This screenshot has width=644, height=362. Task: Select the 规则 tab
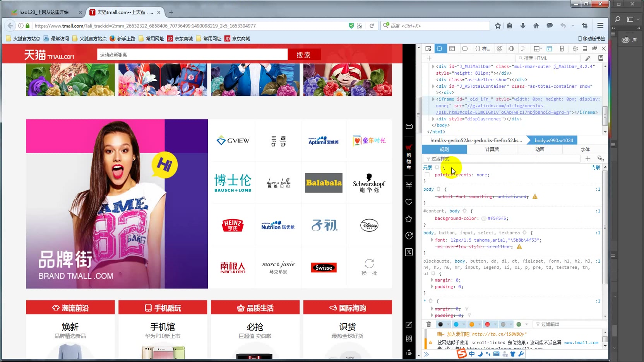click(444, 149)
